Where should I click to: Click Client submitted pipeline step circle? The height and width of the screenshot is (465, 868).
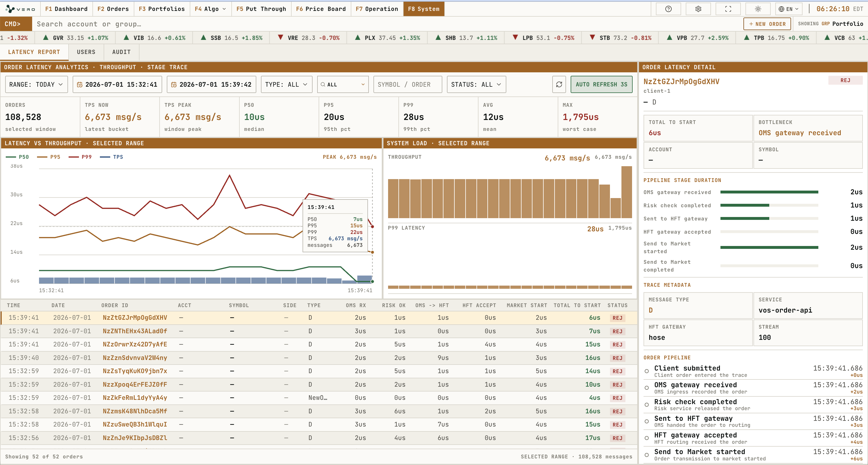point(647,371)
